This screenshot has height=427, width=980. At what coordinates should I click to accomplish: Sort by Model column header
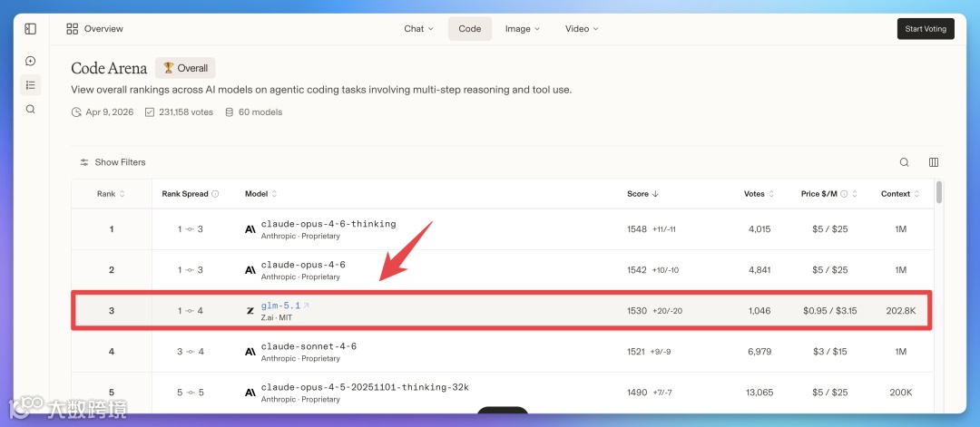tap(261, 194)
